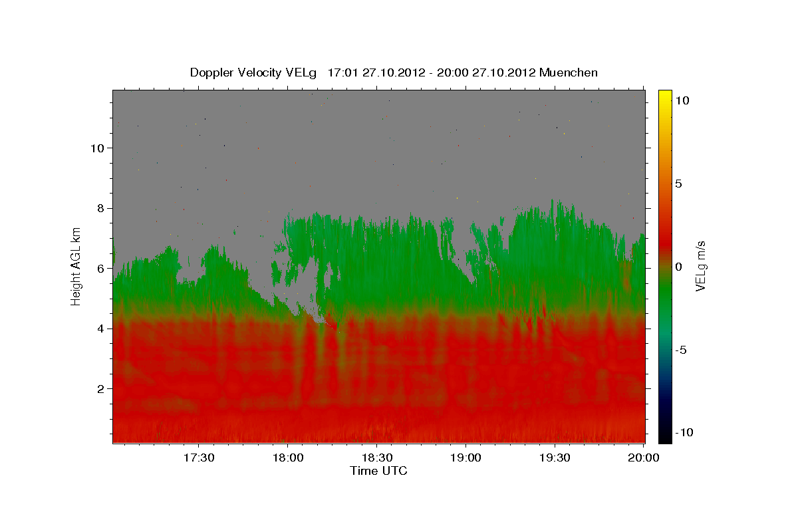Click the colorbar tick label '10'

(x=682, y=100)
